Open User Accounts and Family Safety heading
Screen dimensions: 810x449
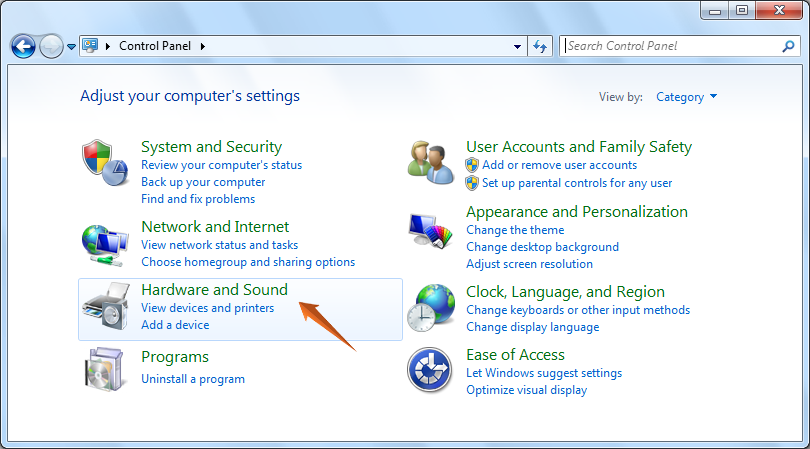click(x=579, y=147)
